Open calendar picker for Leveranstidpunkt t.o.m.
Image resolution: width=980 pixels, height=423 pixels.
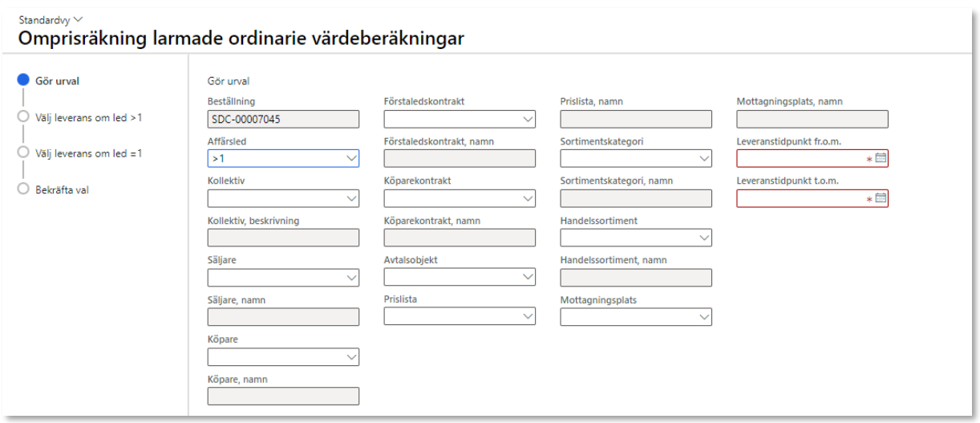coord(881,198)
